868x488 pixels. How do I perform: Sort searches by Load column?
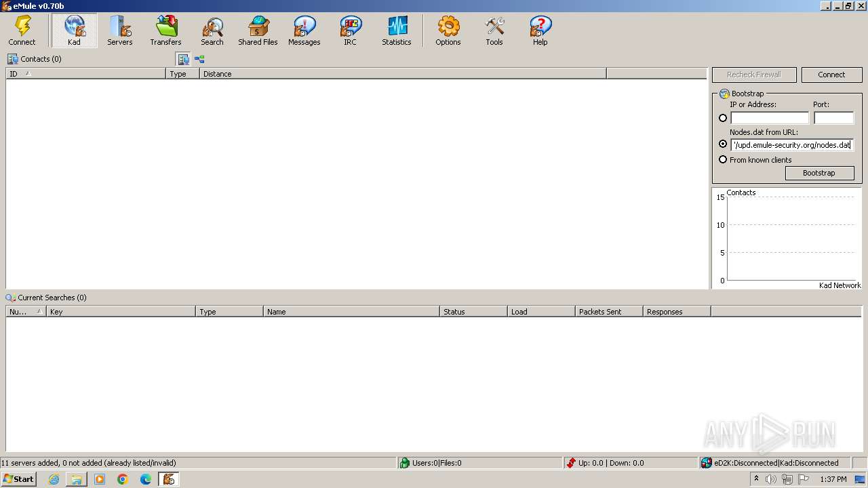[541, 312]
